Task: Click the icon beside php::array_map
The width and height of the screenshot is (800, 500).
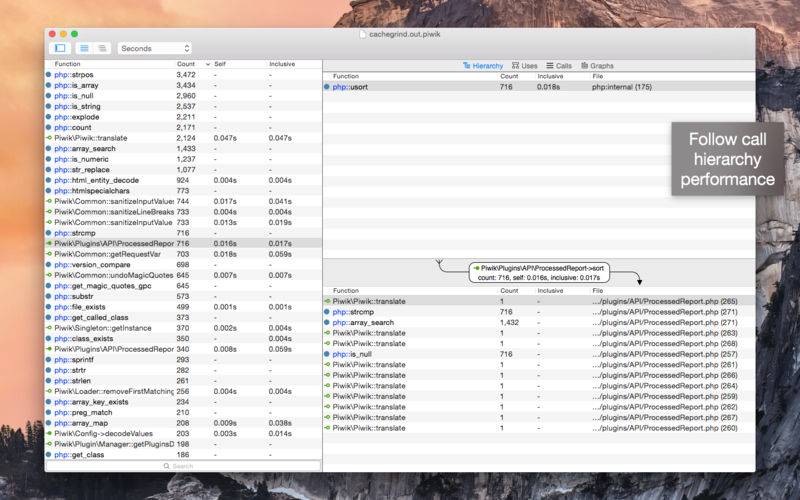Action: [48, 422]
